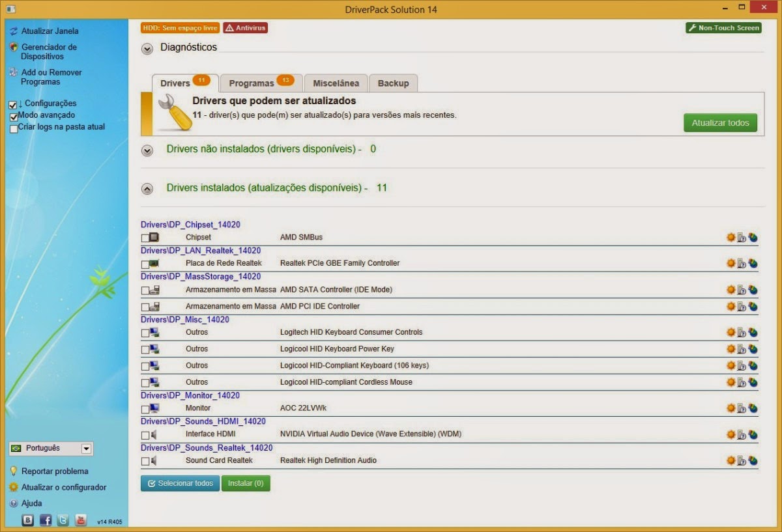782x532 pixels.
Task: Click the Atualizar todos button
Action: pos(720,122)
